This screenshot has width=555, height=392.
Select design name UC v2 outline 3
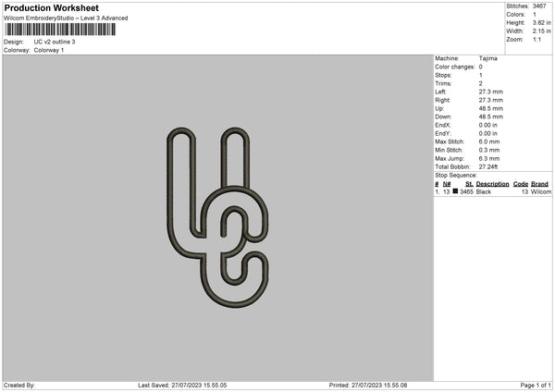click(x=55, y=42)
